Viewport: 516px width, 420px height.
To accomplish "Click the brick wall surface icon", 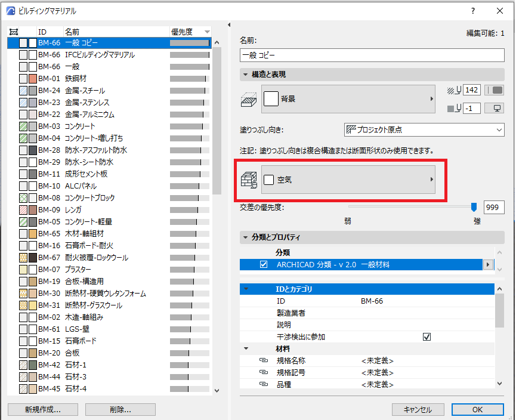I will coord(249,180).
